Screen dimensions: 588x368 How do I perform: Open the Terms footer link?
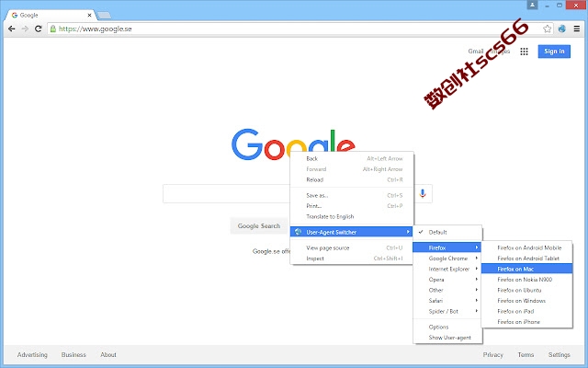click(526, 355)
